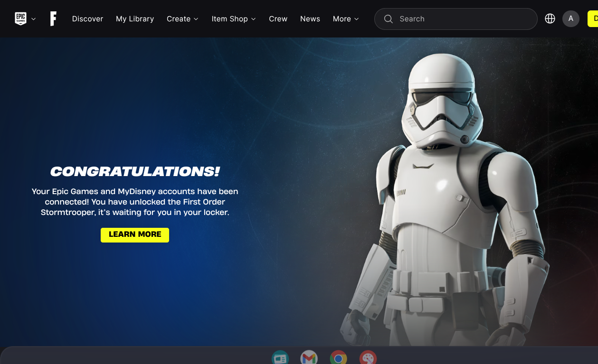This screenshot has height=364, width=598.
Task: Go to the Fortnite F logo home
Action: click(53, 19)
